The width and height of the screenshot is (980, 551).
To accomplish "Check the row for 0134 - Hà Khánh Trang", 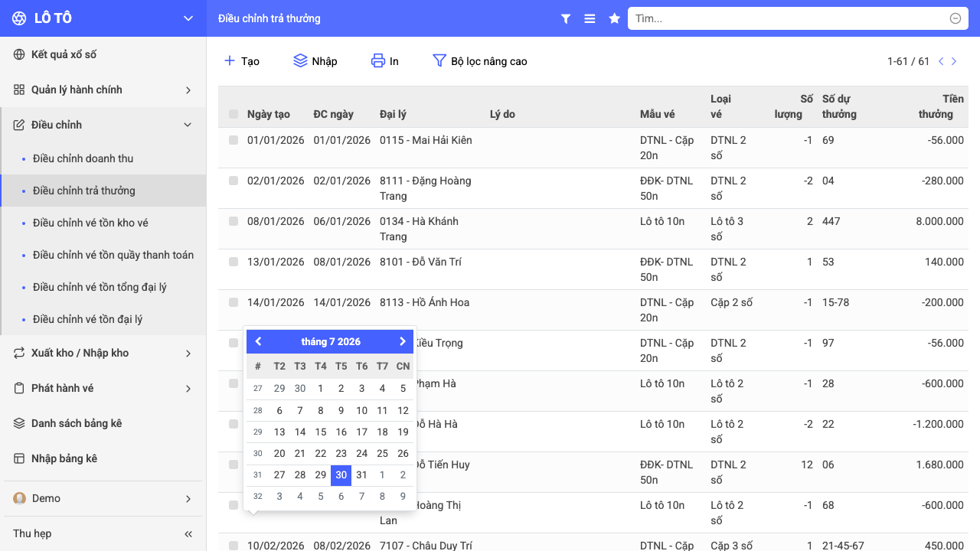I will [234, 221].
